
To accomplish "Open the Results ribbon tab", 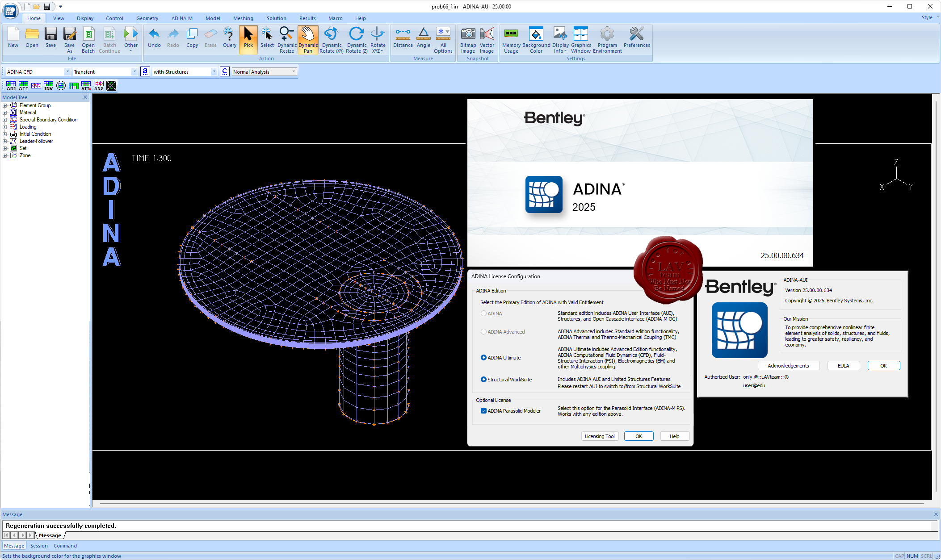I will pos(307,18).
